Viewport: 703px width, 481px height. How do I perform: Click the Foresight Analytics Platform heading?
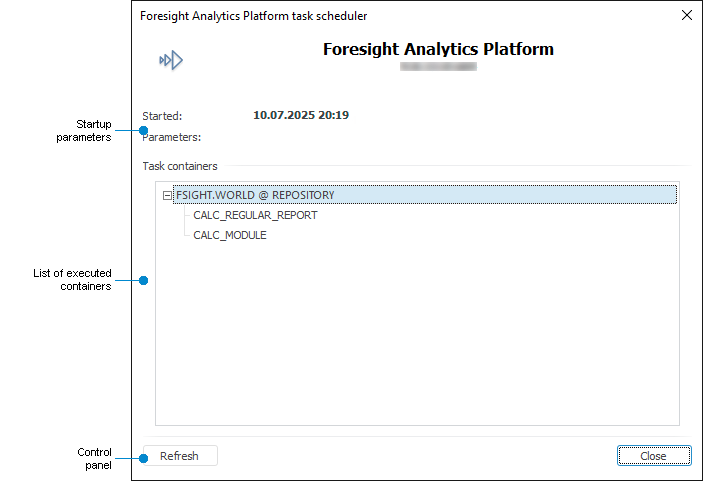pyautogui.click(x=438, y=49)
